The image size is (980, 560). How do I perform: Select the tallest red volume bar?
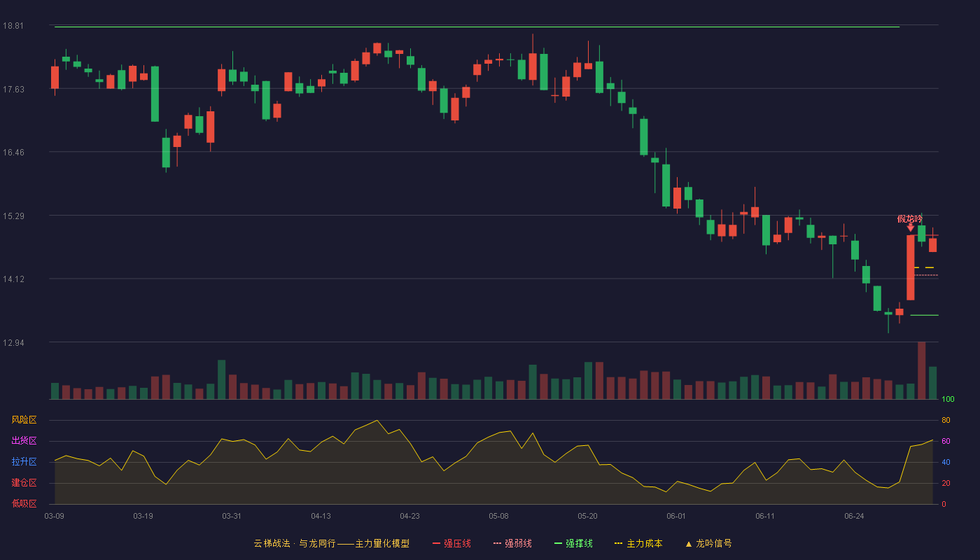tap(921, 370)
